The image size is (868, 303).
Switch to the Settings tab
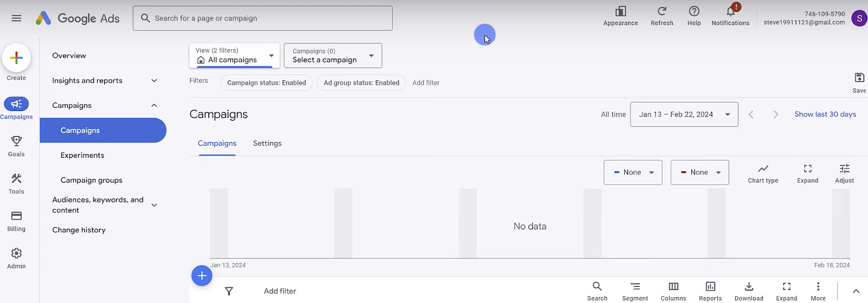click(267, 144)
